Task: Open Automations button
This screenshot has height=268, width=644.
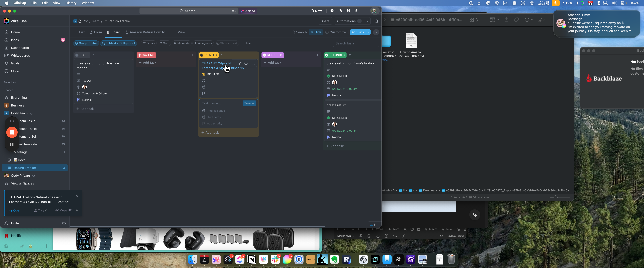Action: (x=349, y=21)
